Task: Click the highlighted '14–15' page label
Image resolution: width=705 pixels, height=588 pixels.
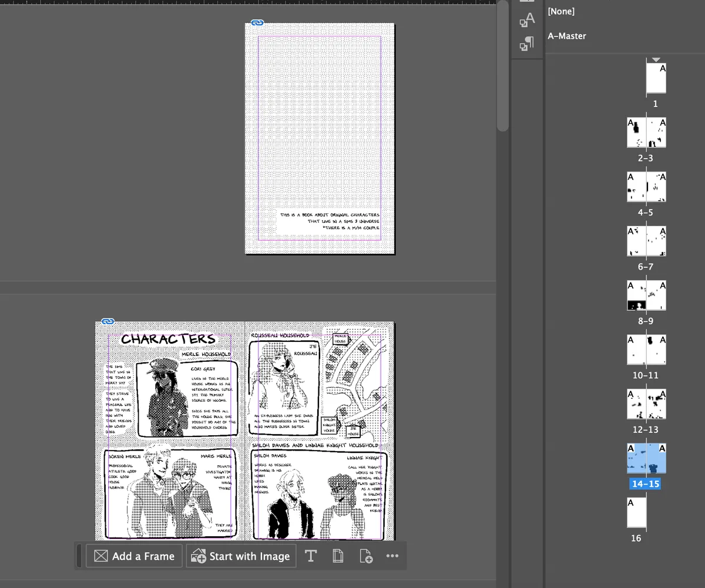Action: (x=645, y=484)
